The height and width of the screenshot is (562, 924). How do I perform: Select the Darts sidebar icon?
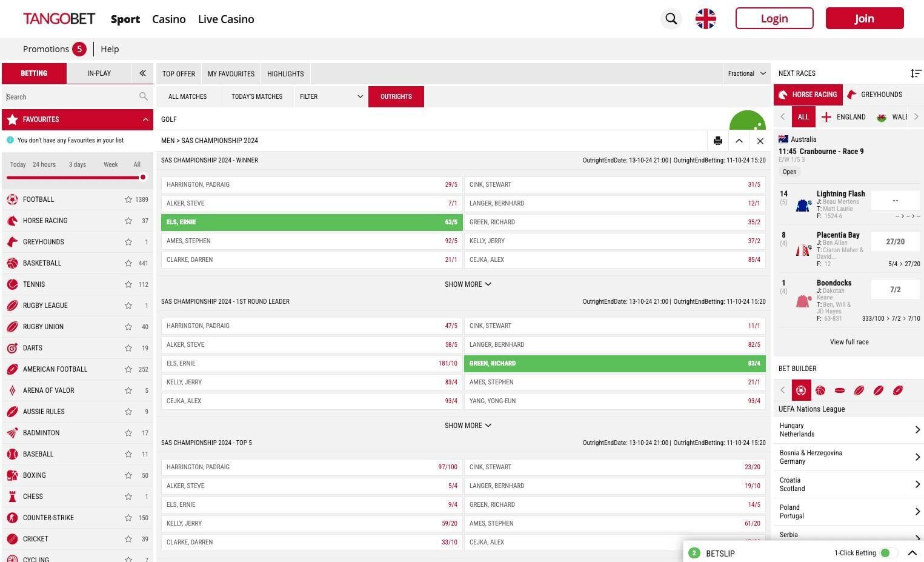point(12,348)
